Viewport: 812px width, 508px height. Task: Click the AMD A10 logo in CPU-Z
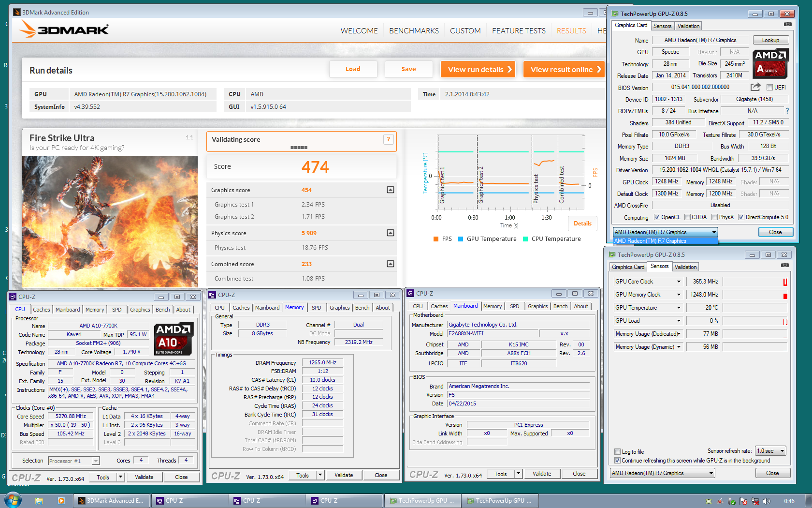[174, 339]
